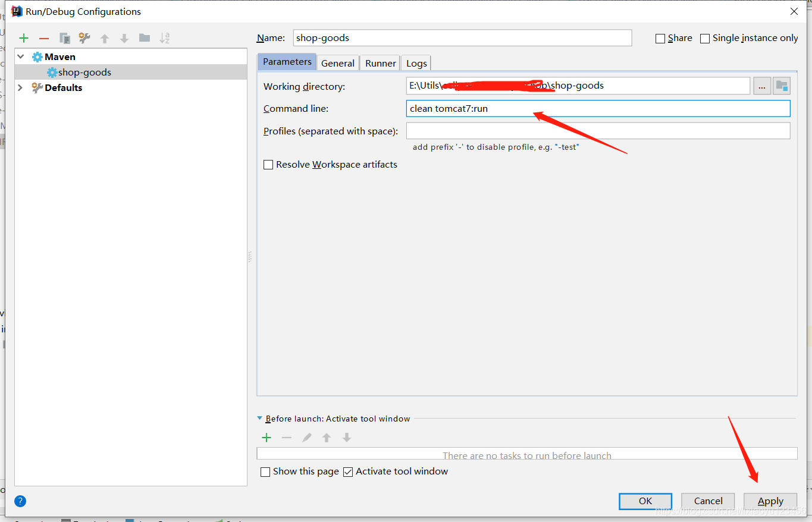
Task: Move the configuration down with the toolbar arrow
Action: tap(124, 38)
